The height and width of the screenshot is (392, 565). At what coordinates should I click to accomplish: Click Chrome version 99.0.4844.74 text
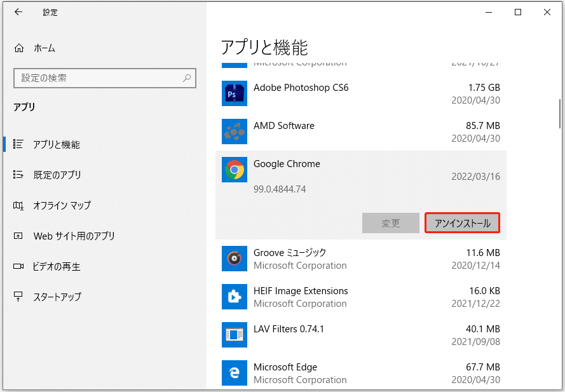point(280,189)
